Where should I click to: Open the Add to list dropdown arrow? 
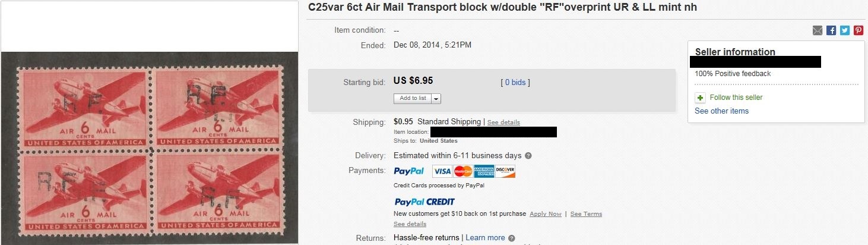[436, 98]
